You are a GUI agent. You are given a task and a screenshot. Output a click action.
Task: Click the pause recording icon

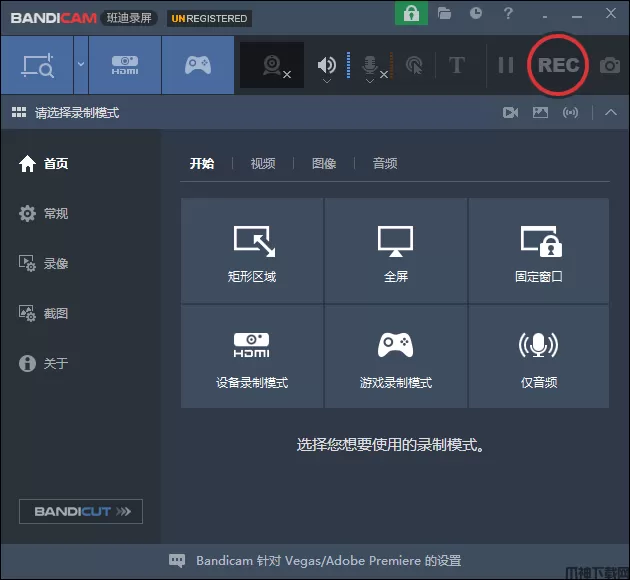(506, 65)
